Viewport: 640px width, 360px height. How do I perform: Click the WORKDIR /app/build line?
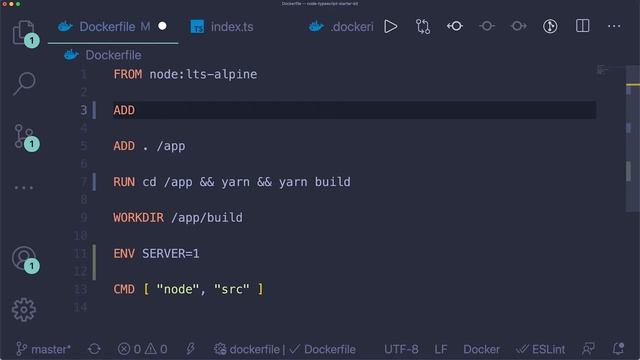pos(178,218)
